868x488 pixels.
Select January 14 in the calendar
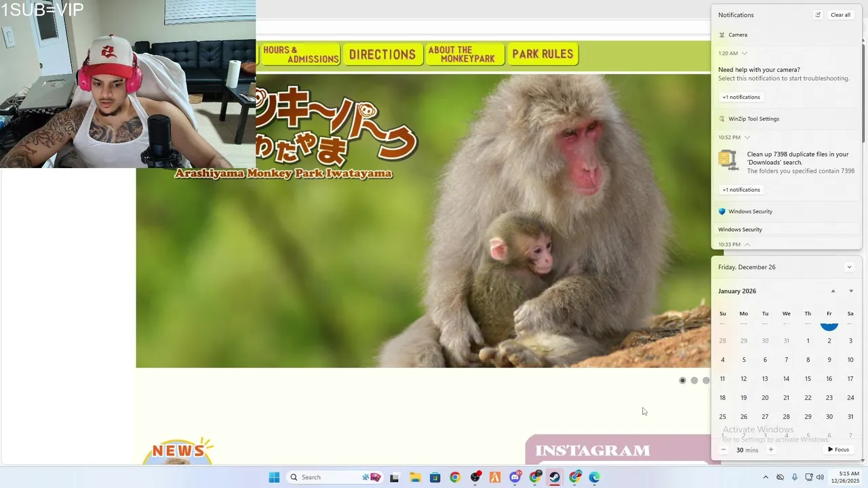click(x=786, y=379)
